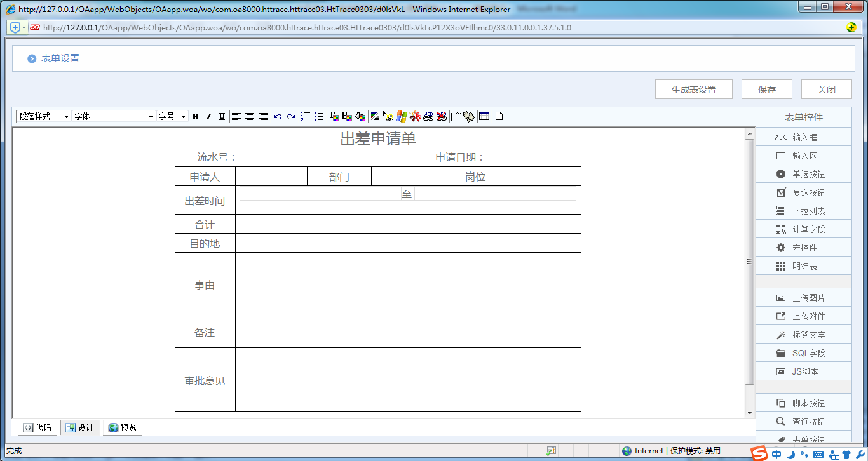The height and width of the screenshot is (461, 868).
Task: Expand the 字体 font dropdown
Action: pyautogui.click(x=114, y=117)
